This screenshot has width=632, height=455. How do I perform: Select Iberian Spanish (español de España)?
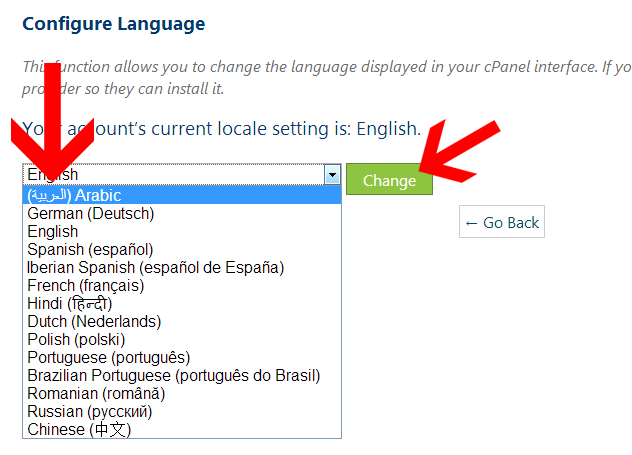(156, 268)
